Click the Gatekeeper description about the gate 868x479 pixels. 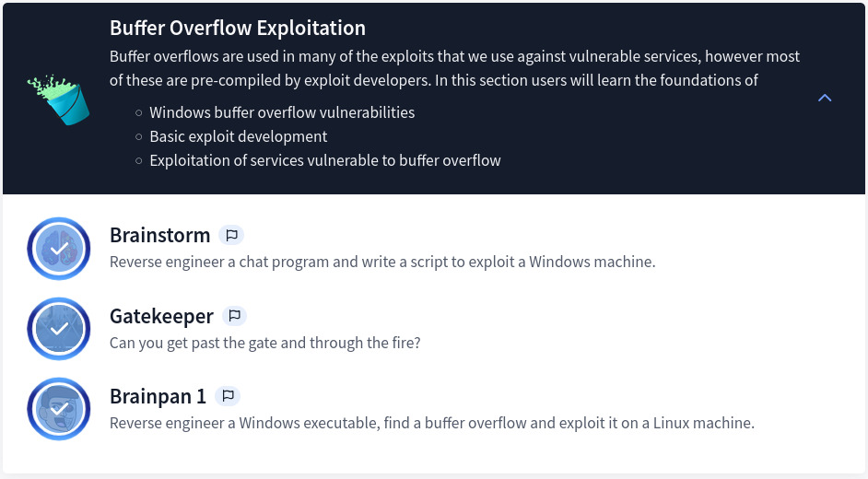click(x=264, y=343)
